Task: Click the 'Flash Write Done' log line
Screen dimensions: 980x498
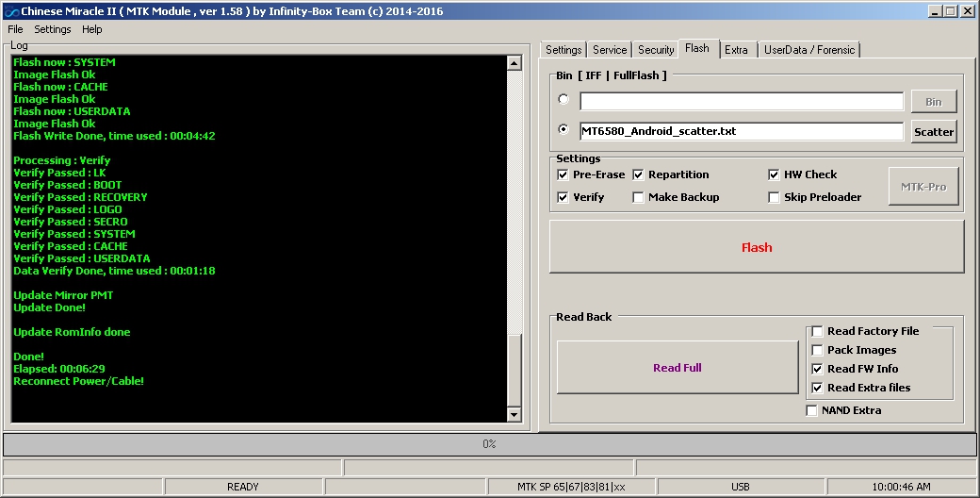Action: [x=114, y=136]
